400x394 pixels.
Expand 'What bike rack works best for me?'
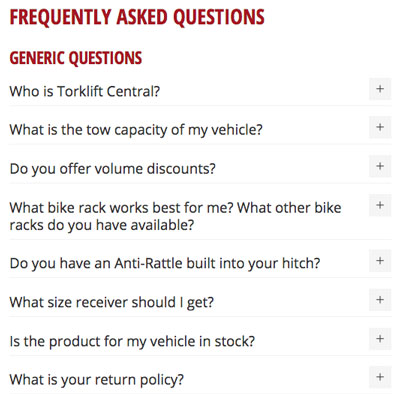pos(175,216)
